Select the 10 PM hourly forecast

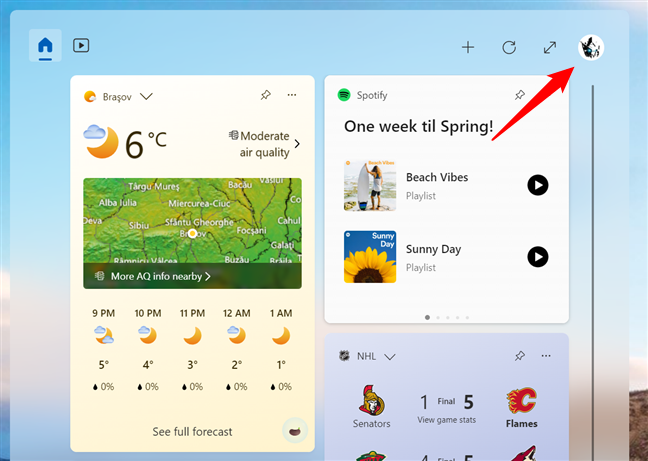click(x=148, y=350)
